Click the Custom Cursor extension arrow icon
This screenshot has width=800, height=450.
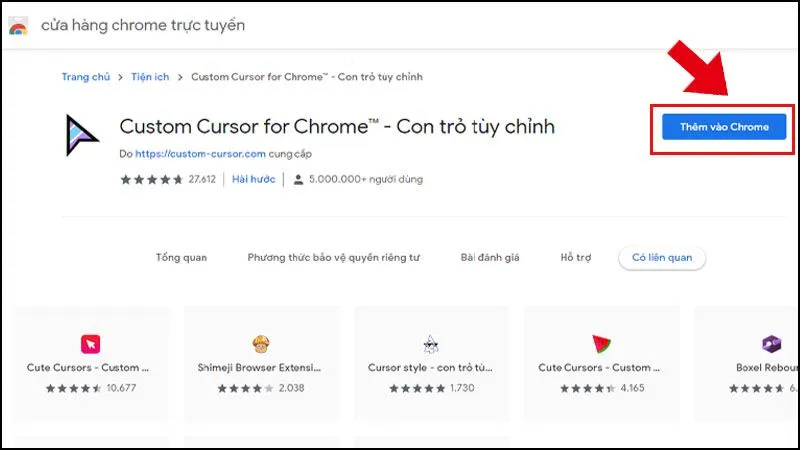coord(81,135)
